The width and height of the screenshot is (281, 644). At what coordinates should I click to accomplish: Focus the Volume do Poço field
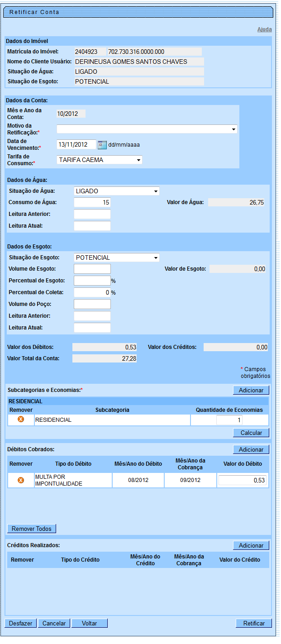click(92, 304)
